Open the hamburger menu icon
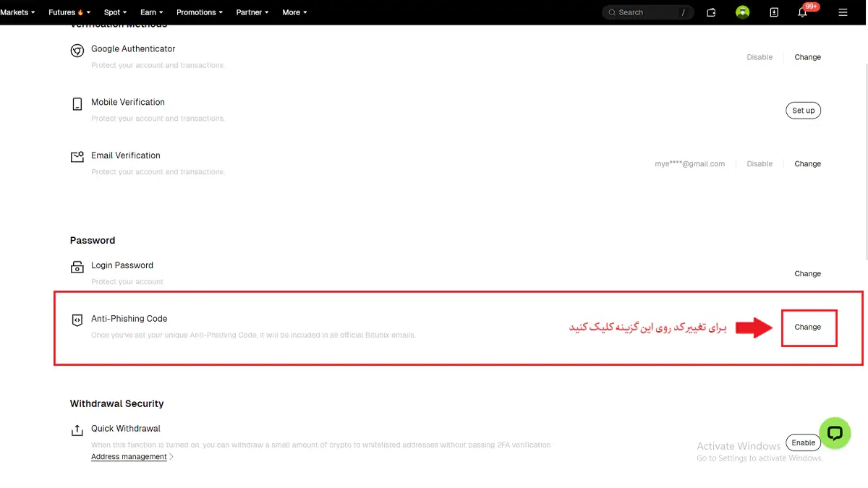This screenshot has width=868, height=488. 843,12
